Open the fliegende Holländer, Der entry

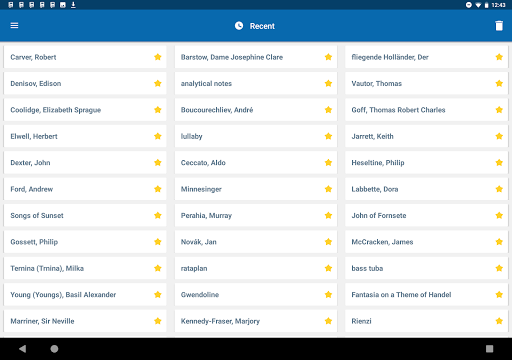click(x=426, y=57)
